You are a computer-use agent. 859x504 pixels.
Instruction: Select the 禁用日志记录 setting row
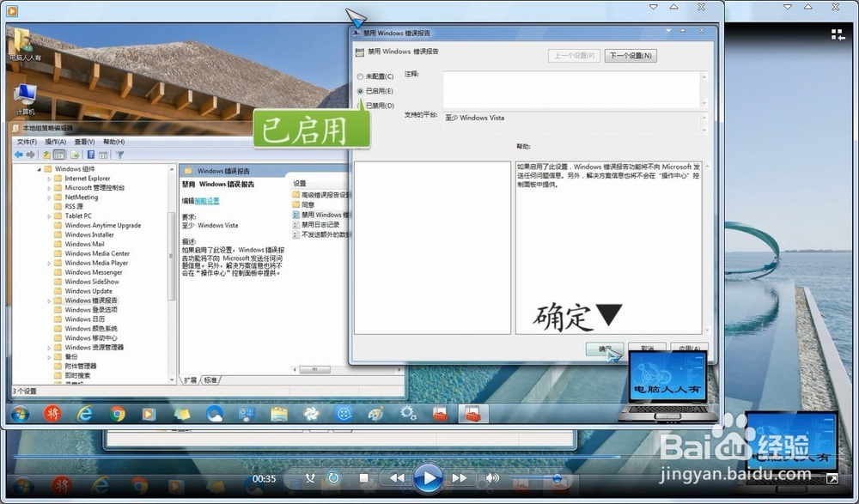316,225
